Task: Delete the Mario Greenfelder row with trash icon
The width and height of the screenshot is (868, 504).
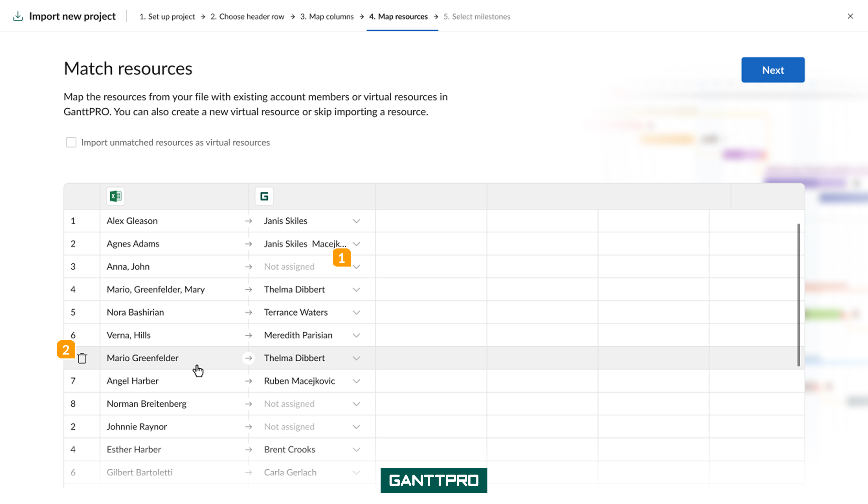Action: pyautogui.click(x=82, y=358)
